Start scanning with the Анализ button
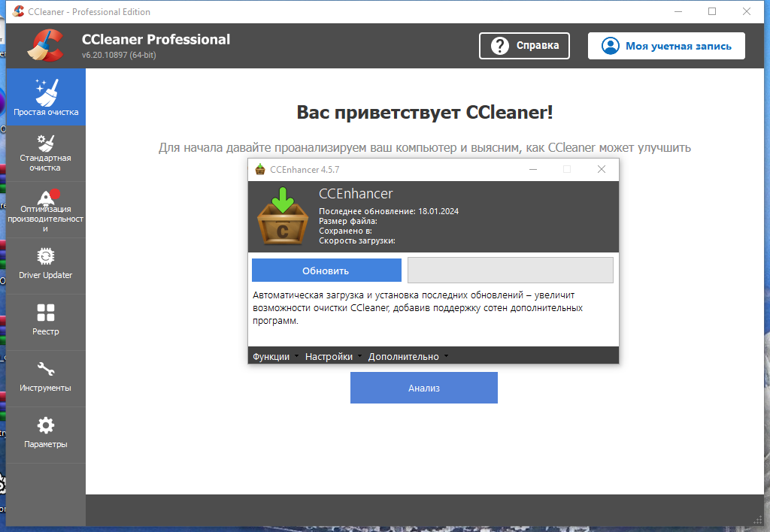770x532 pixels. (x=423, y=387)
